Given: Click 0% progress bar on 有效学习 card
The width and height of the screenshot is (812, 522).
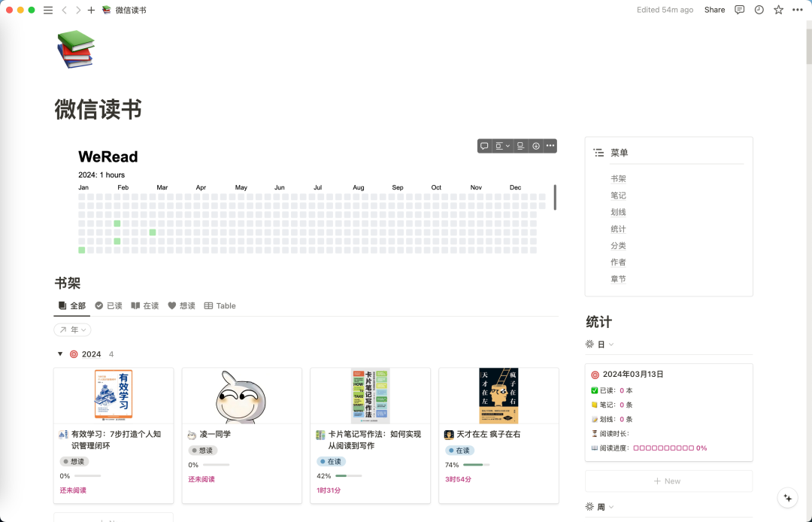Looking at the screenshot, I should (x=87, y=476).
